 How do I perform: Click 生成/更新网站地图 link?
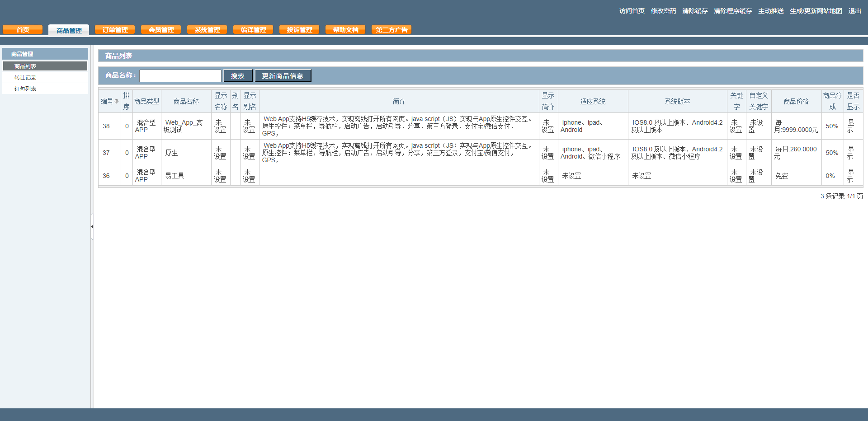816,11
